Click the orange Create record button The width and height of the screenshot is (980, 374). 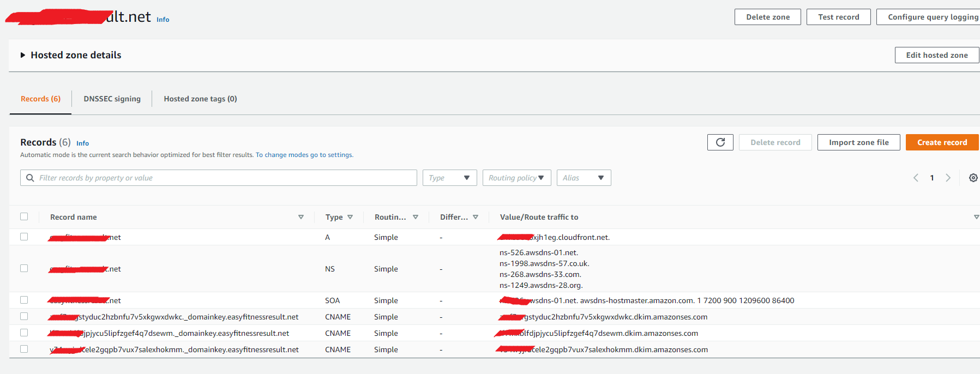(x=942, y=142)
